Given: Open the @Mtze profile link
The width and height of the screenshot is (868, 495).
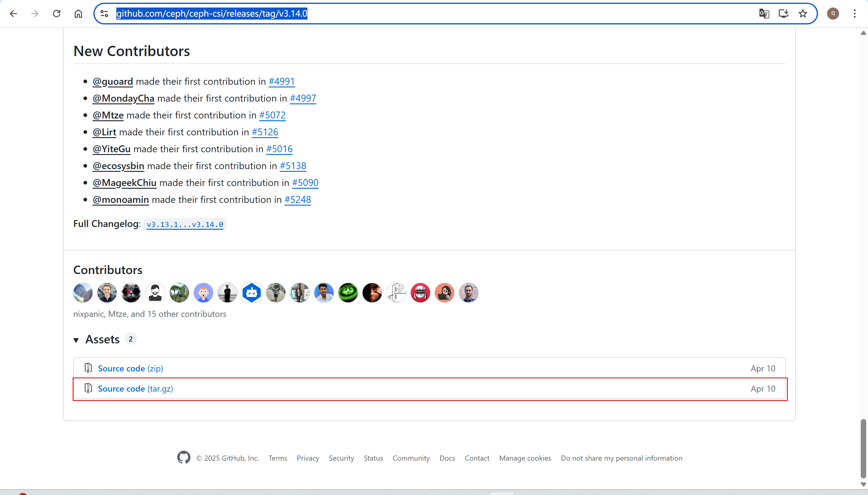Looking at the screenshot, I should pyautogui.click(x=108, y=115).
